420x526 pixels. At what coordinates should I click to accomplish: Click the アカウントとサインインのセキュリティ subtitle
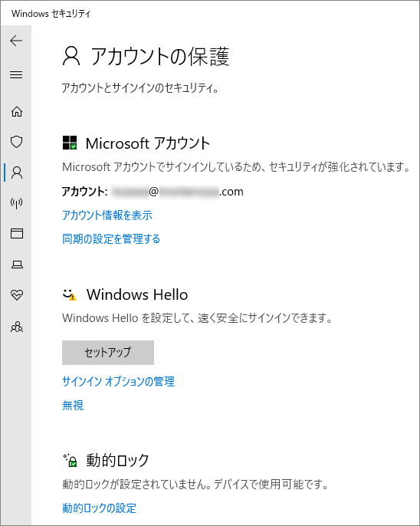pos(140,88)
